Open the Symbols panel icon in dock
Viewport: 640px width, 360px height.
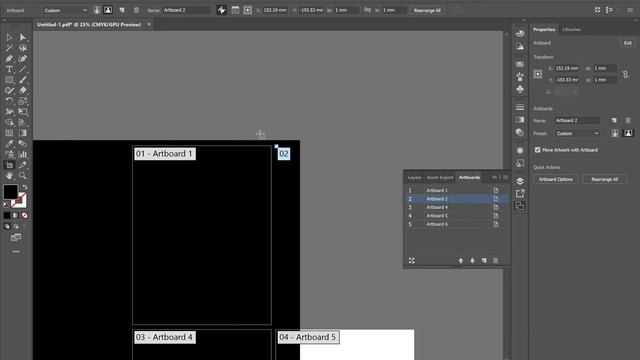pyautogui.click(x=520, y=89)
